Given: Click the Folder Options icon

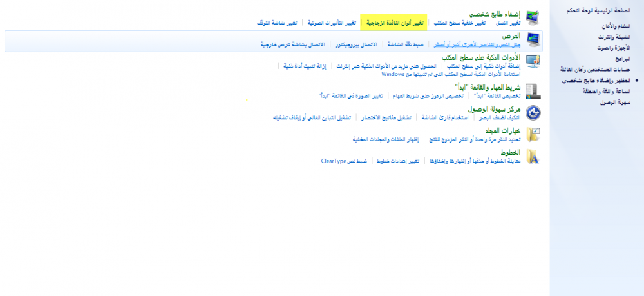Looking at the screenshot, I should (x=533, y=134).
